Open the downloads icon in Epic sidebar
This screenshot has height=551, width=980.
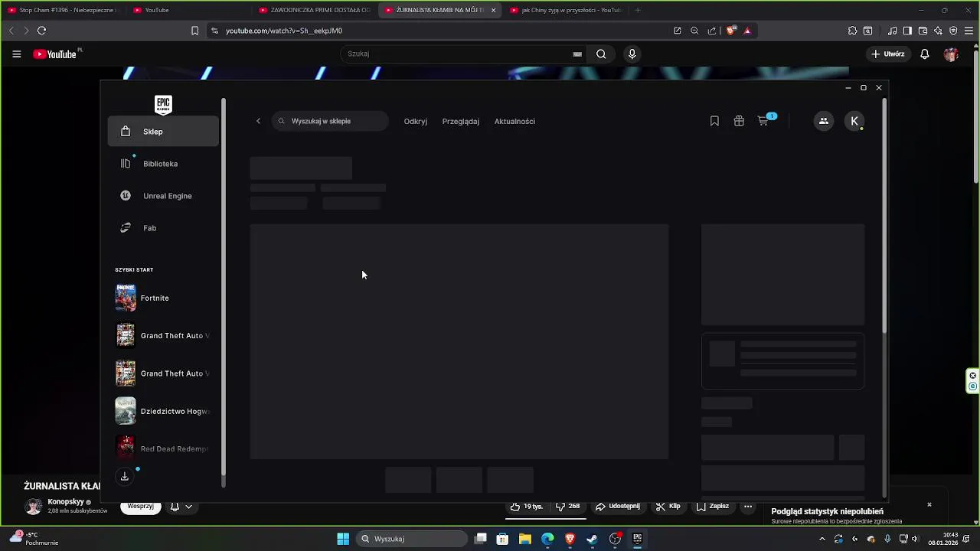point(124,477)
